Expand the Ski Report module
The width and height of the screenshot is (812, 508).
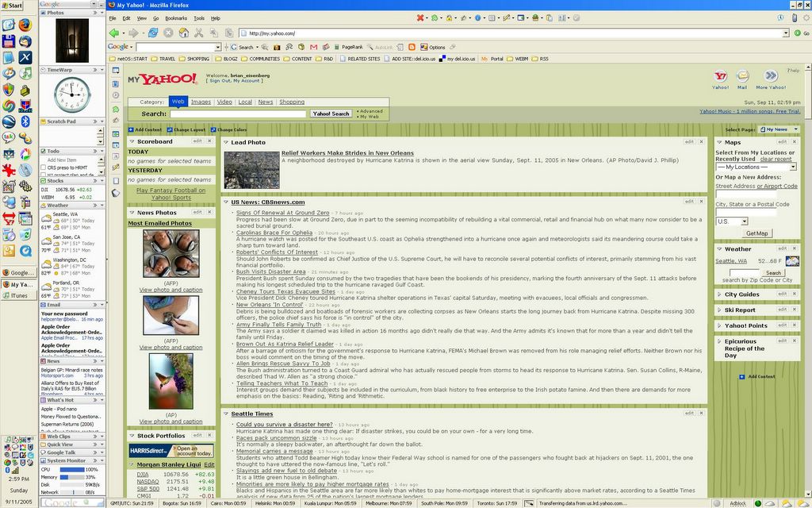(718, 310)
